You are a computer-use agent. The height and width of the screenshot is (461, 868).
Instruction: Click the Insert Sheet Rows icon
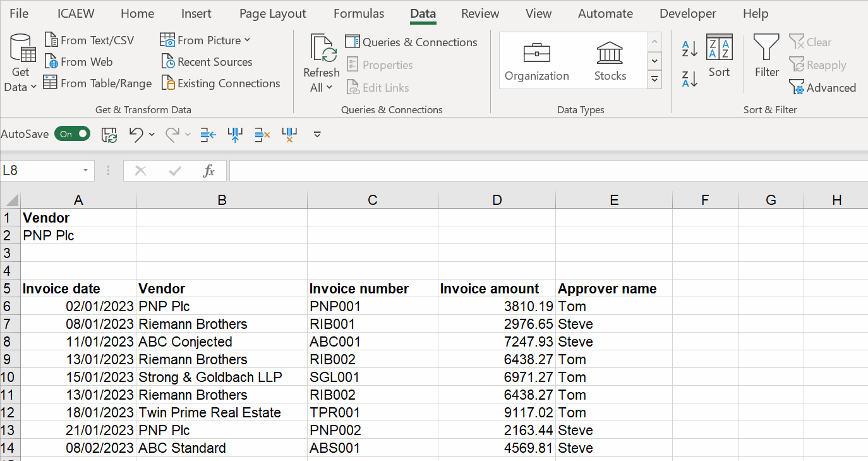click(208, 134)
